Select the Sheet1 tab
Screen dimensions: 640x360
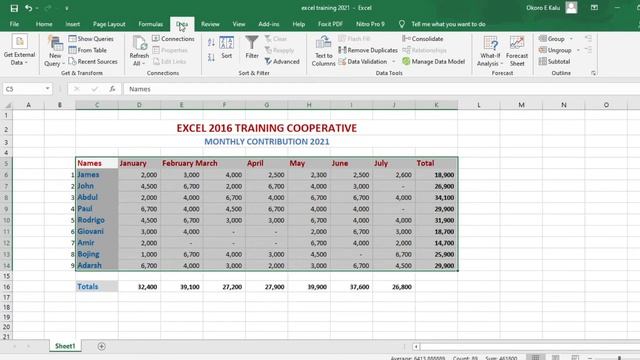(65, 346)
